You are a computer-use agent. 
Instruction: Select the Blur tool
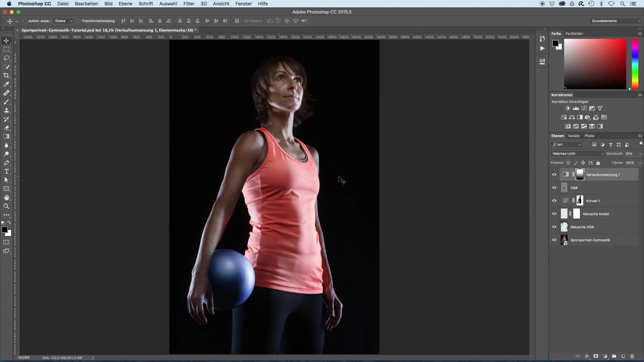(6, 145)
